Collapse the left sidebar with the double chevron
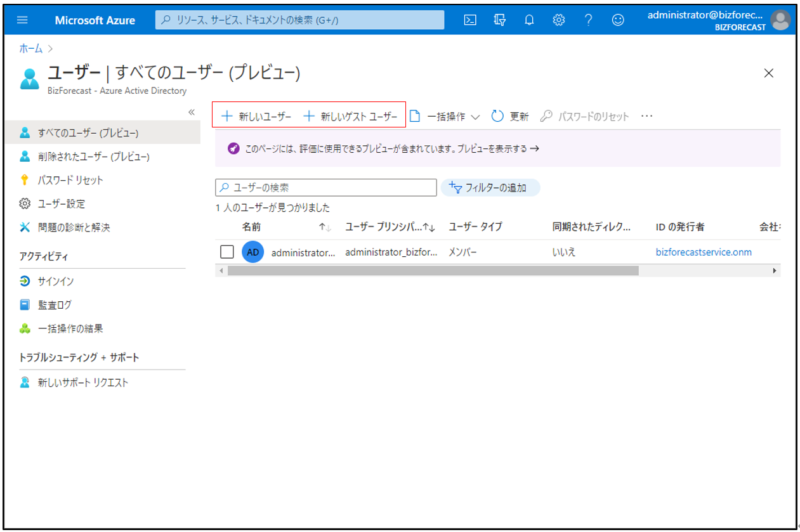 tap(191, 112)
